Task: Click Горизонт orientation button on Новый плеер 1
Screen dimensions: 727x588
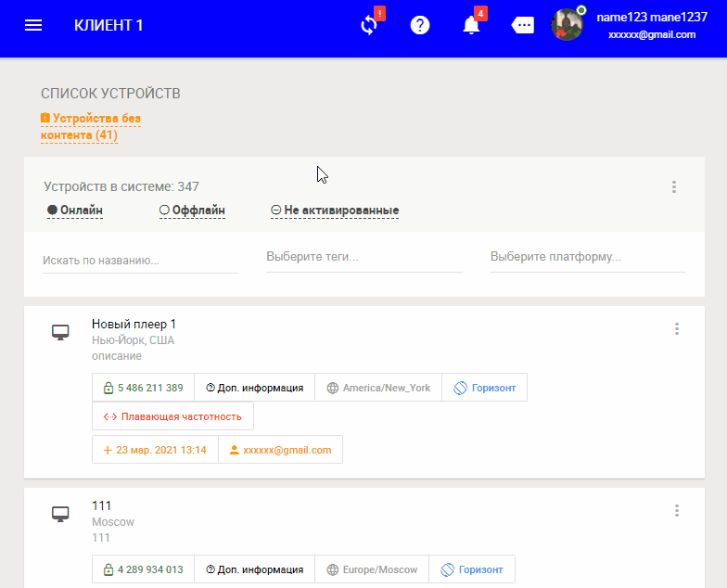Action: (484, 388)
